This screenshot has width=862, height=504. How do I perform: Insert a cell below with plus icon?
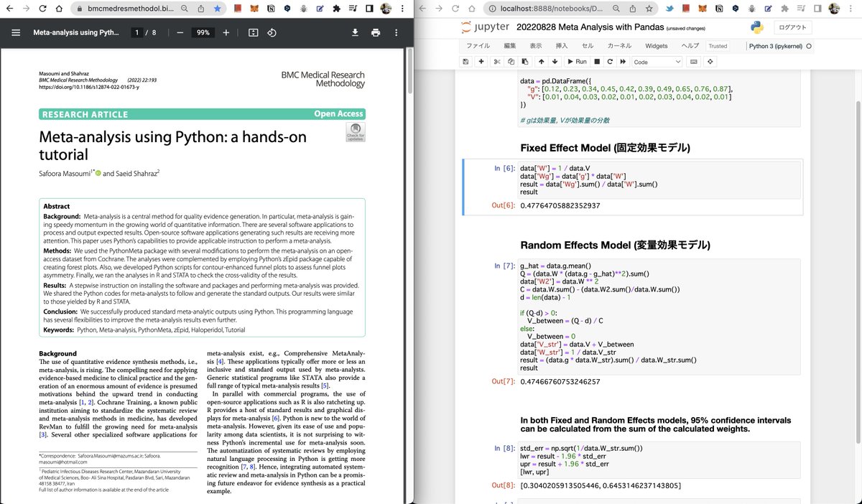point(481,62)
